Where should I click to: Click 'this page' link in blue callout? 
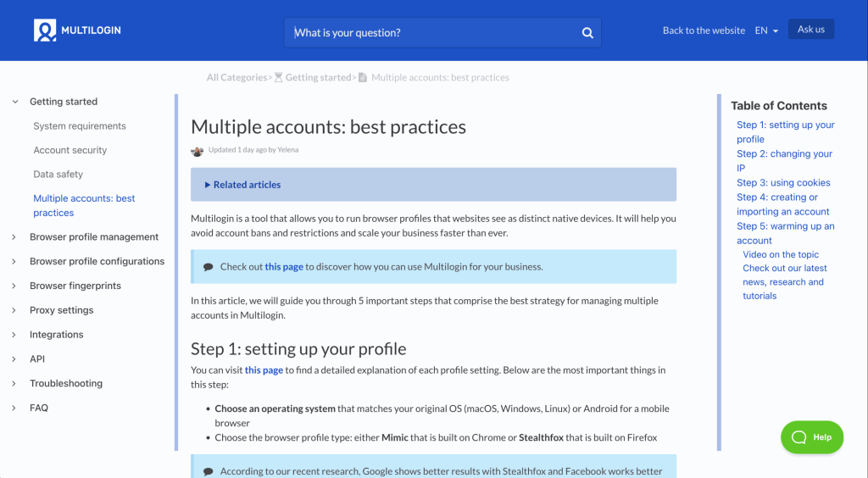pos(284,267)
